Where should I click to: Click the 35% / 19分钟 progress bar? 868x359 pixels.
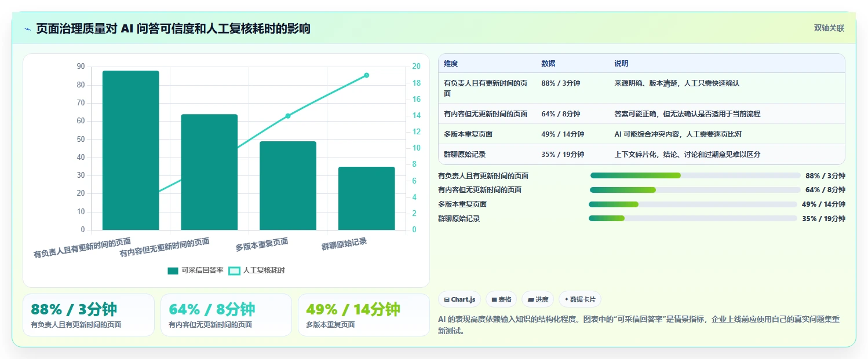coord(693,218)
